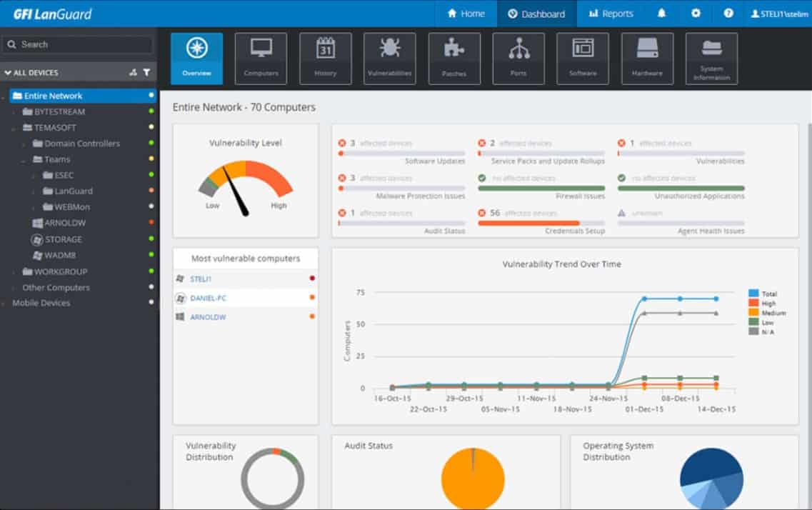Screen dimensions: 812x510
Task: Click the Vulnerability Level gauge
Action: pyautogui.click(x=246, y=189)
